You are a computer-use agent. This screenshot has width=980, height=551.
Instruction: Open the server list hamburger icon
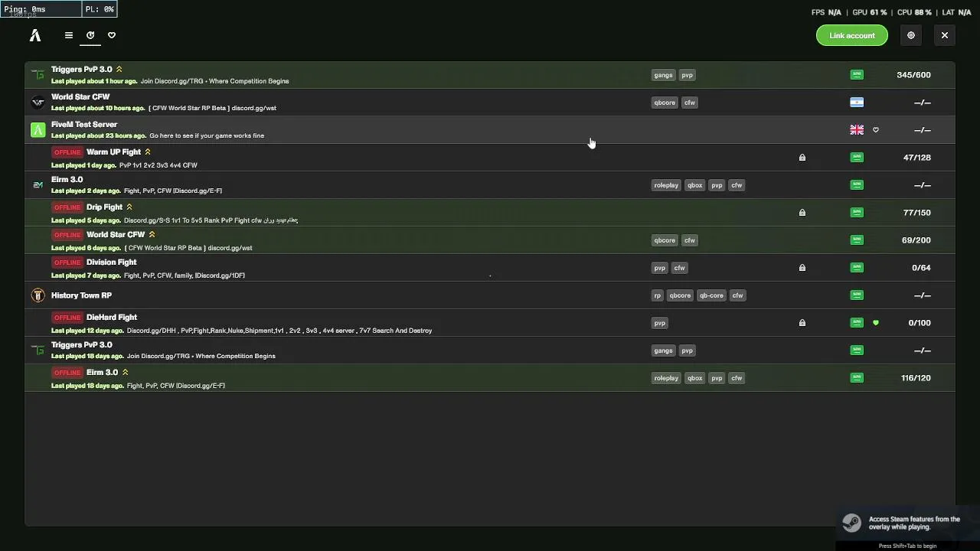pyautogui.click(x=69, y=35)
